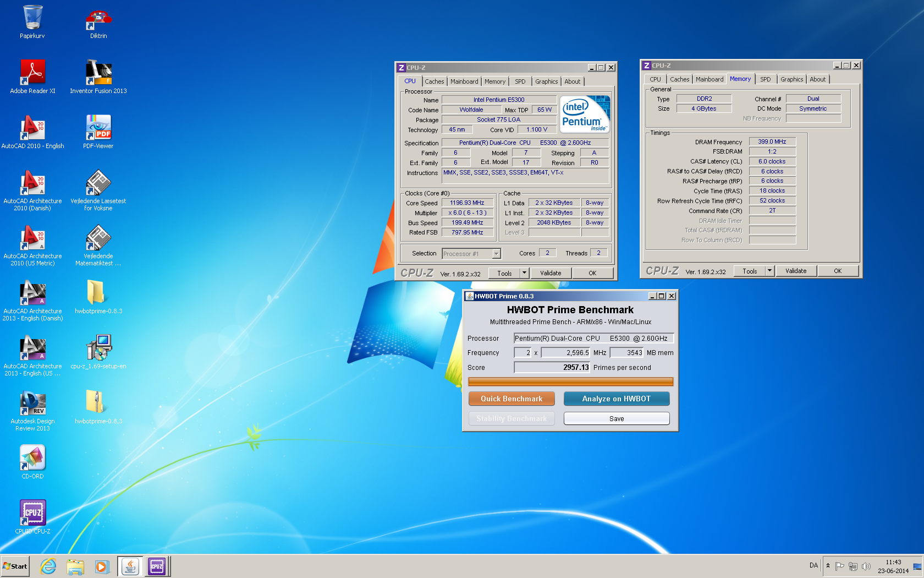The image size is (924, 578).
Task: Click the frequency field showing 2,596.5
Action: [565, 352]
